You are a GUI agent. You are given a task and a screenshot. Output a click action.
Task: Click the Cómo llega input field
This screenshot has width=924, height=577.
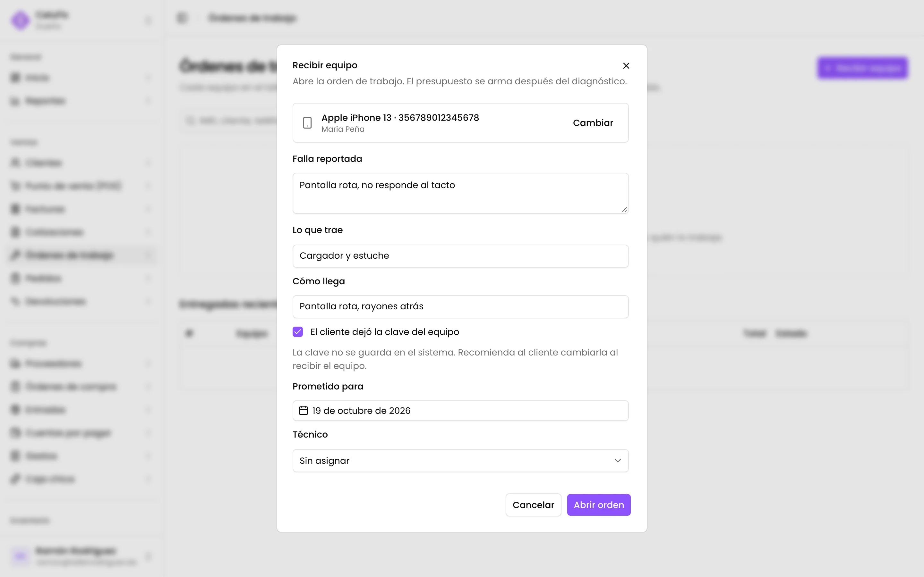(x=460, y=307)
